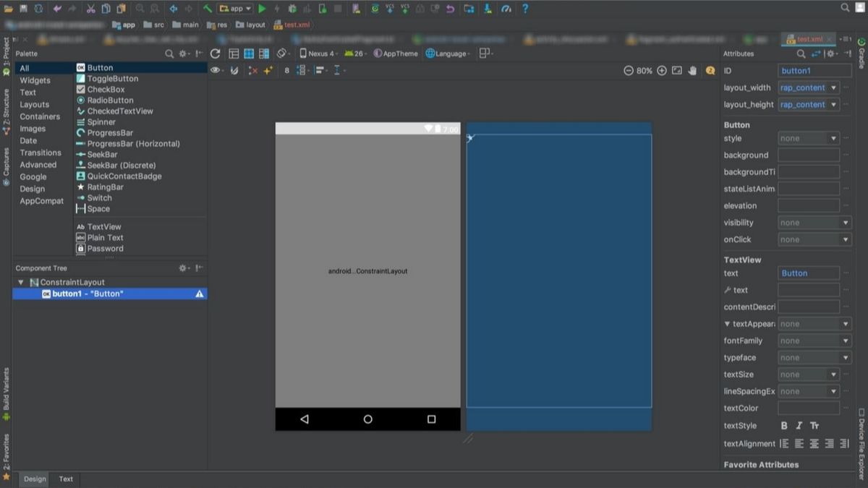Click warning icon on button1 row
The height and width of the screenshot is (488, 868).
pyautogui.click(x=200, y=294)
